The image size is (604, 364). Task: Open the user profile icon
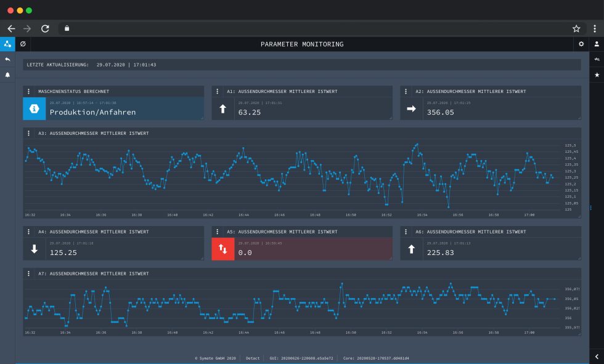point(597,44)
